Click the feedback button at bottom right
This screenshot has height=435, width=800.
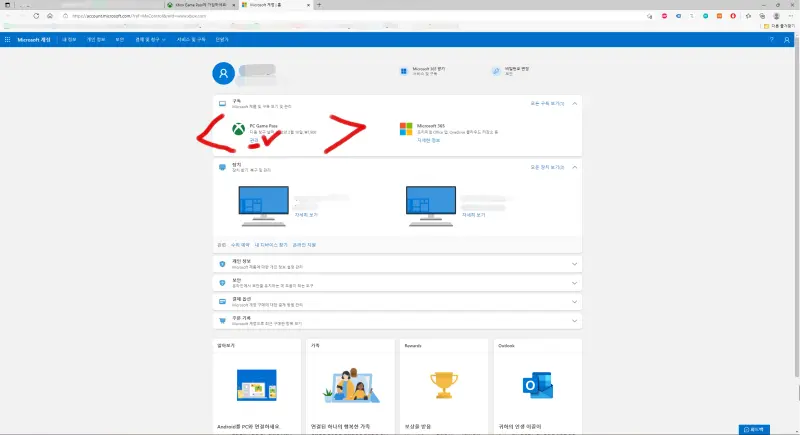coord(754,429)
